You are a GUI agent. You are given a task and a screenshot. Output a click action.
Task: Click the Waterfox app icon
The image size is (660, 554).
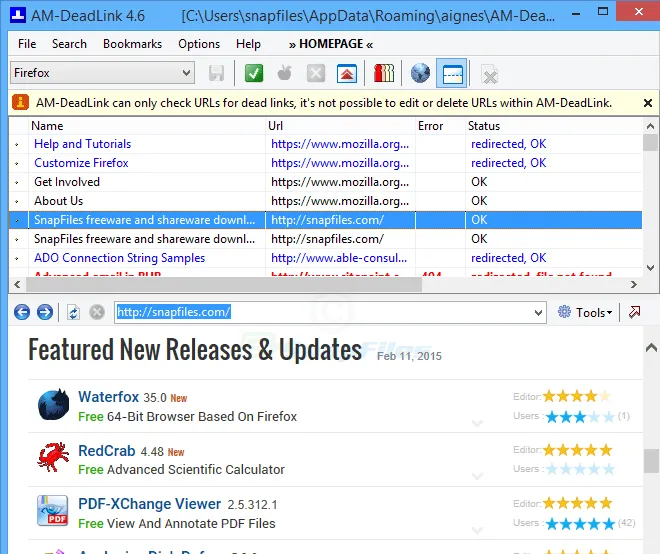point(53,405)
